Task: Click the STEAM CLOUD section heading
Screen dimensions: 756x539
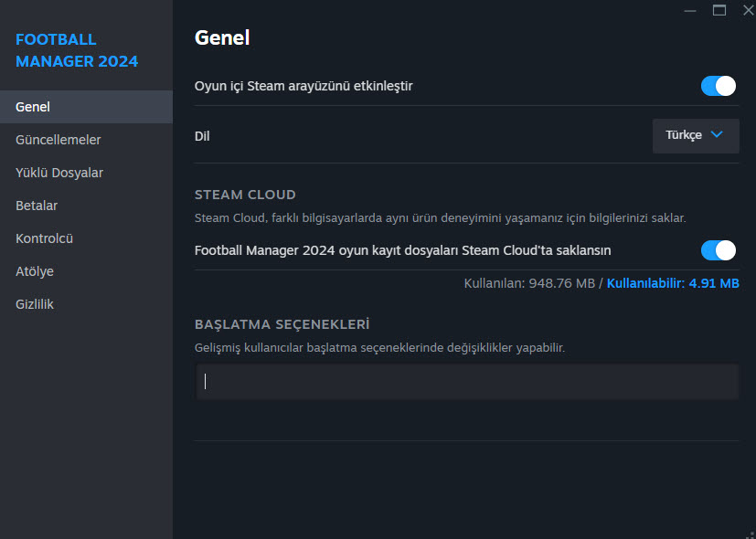Action: coord(245,195)
